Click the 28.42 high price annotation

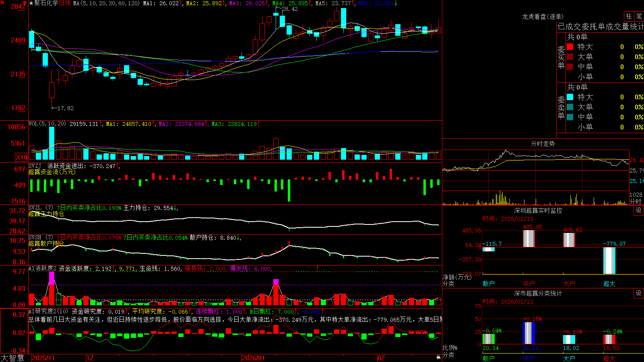coord(290,9)
